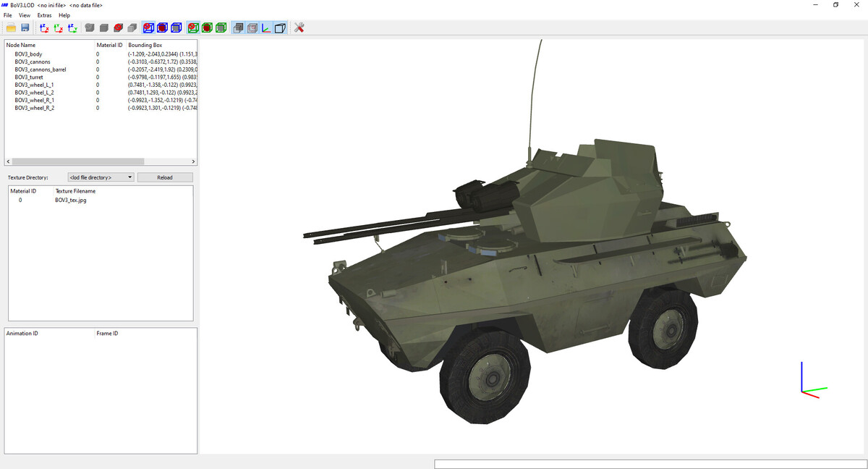This screenshot has height=469, width=868.
Task: Click the node list horizontal scrollbar track
Action: tap(145, 161)
